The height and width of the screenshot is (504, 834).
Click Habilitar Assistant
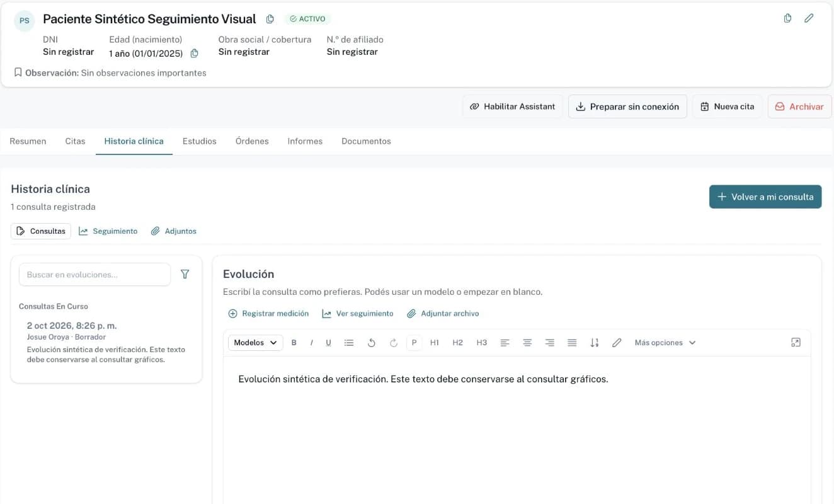513,106
